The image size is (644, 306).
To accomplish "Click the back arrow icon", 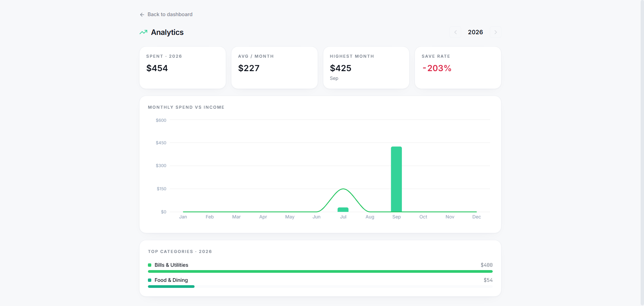I will click(142, 14).
